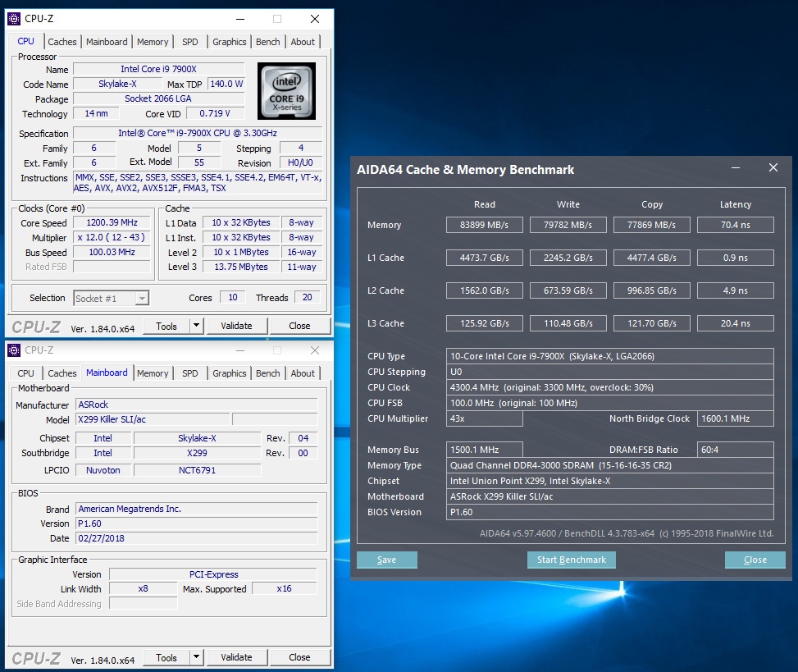Click LPCIO chip value NCT6791
This screenshot has height=672, width=798.
click(198, 470)
